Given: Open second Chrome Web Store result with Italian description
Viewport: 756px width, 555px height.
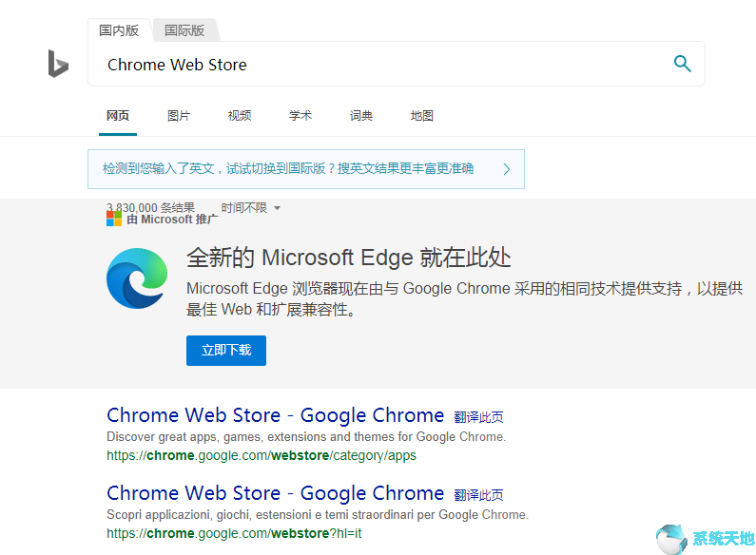Looking at the screenshot, I should click(276, 493).
